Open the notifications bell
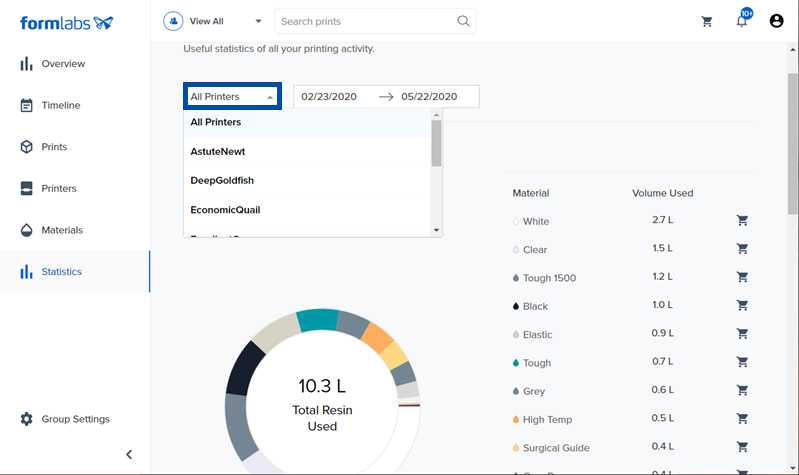 point(741,21)
